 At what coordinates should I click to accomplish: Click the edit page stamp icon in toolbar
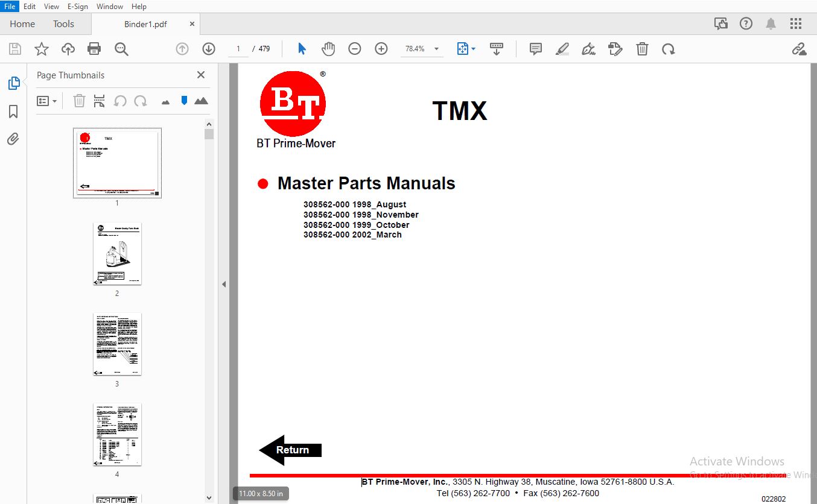click(x=615, y=49)
